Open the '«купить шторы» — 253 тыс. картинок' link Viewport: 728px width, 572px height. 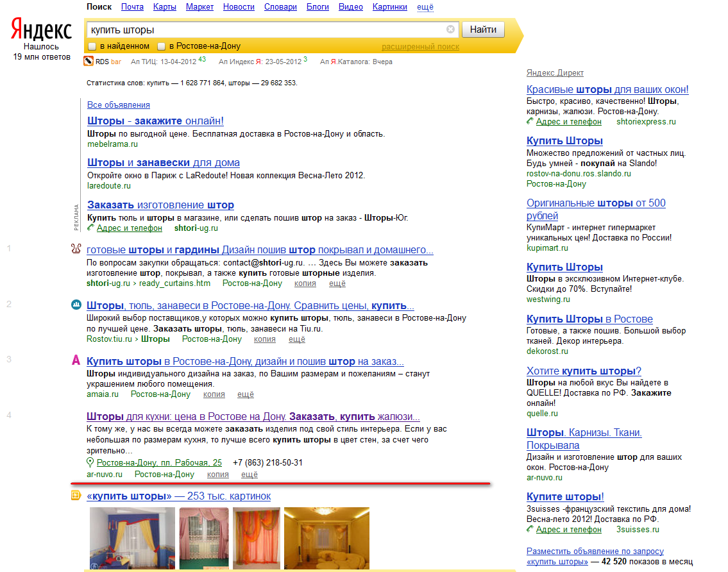pos(179,496)
